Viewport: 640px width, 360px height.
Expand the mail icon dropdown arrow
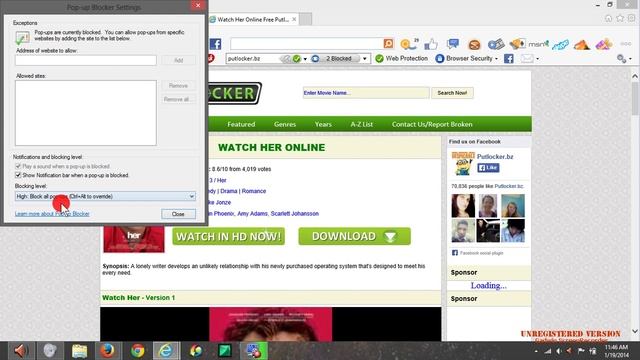(537, 59)
